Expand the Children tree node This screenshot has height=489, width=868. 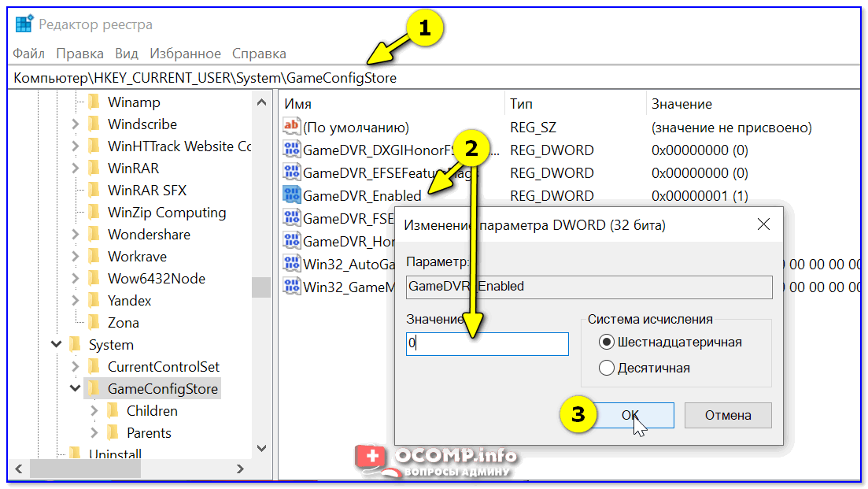pyautogui.click(x=94, y=411)
